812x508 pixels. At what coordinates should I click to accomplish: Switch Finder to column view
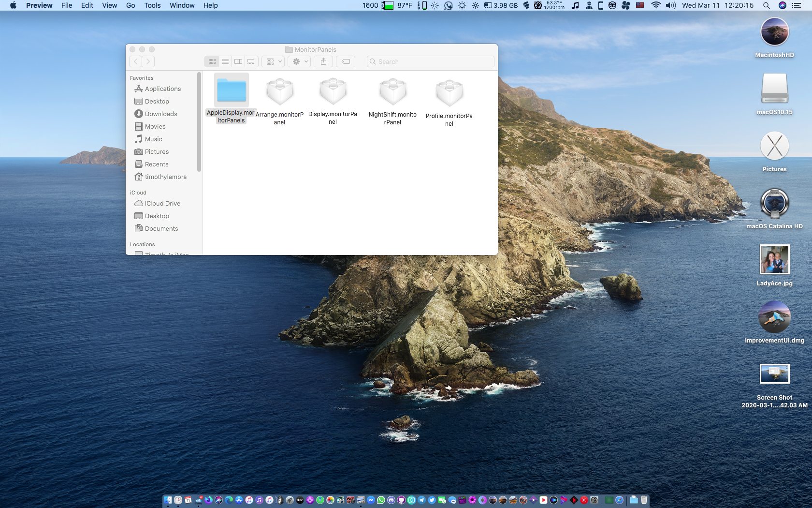pyautogui.click(x=238, y=61)
